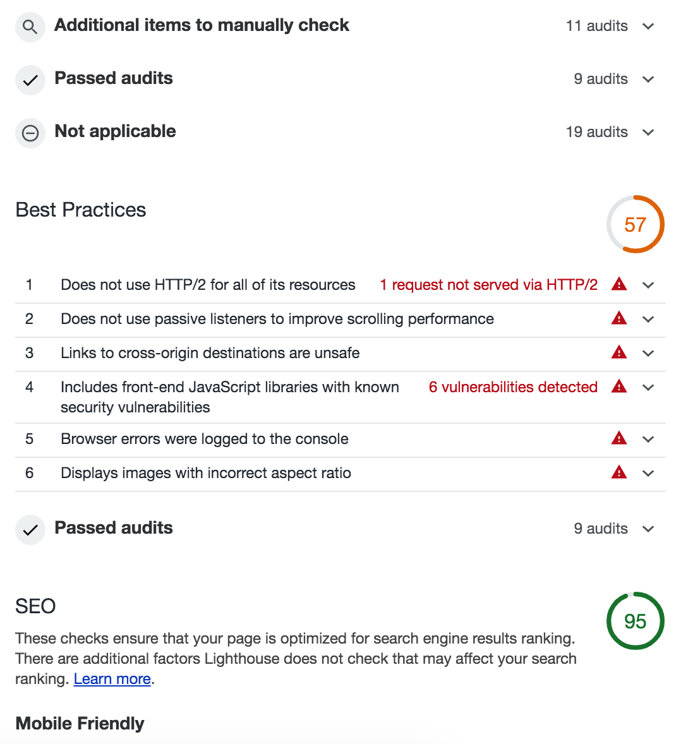Click checkmark icon of Best Practices Passed audits

30,529
